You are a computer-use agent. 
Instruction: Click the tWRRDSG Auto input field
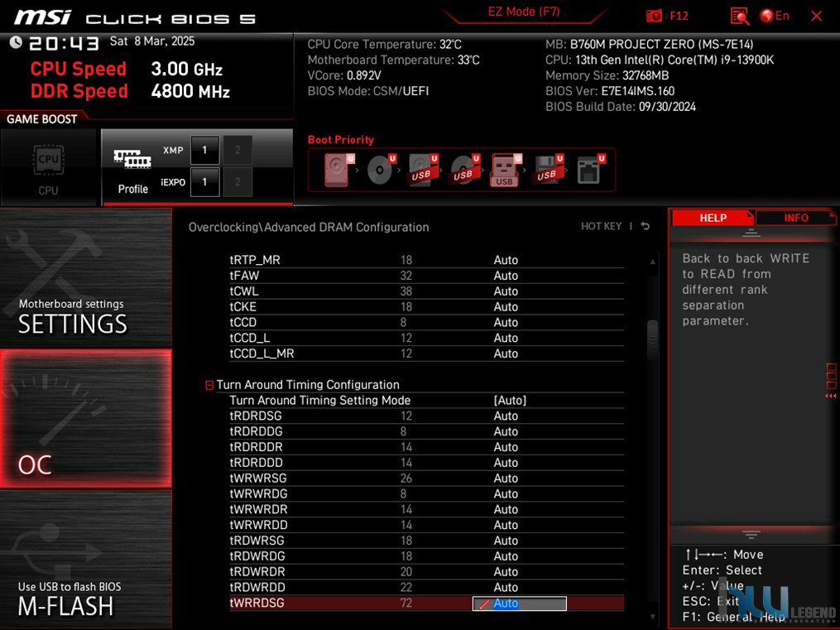519,604
